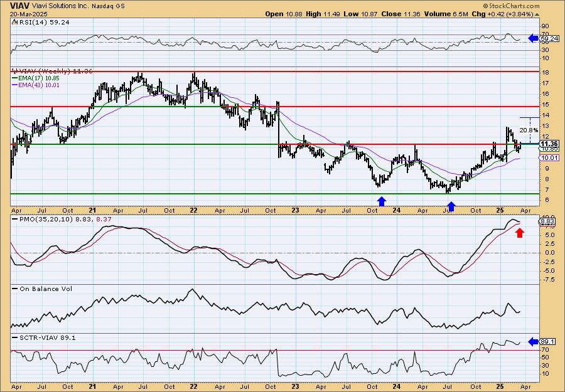The image size is (565, 392).
Task: Click the black line swatch beside PMO label
Action: 15,219
